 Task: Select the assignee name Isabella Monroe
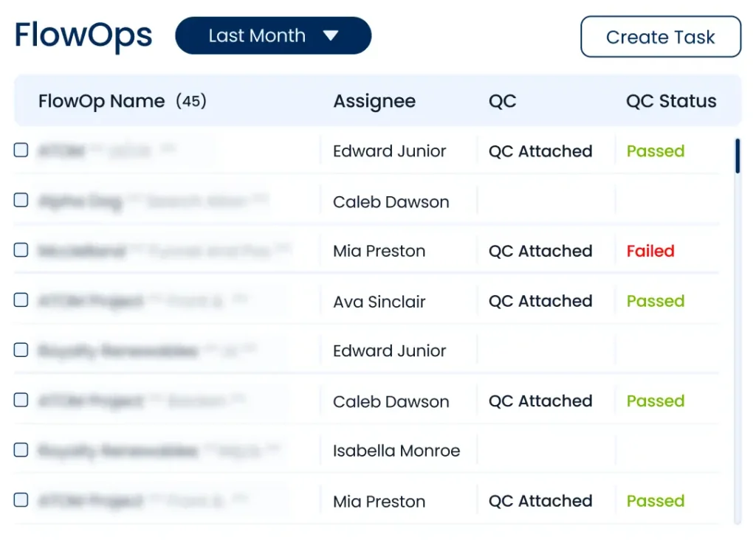coord(396,451)
